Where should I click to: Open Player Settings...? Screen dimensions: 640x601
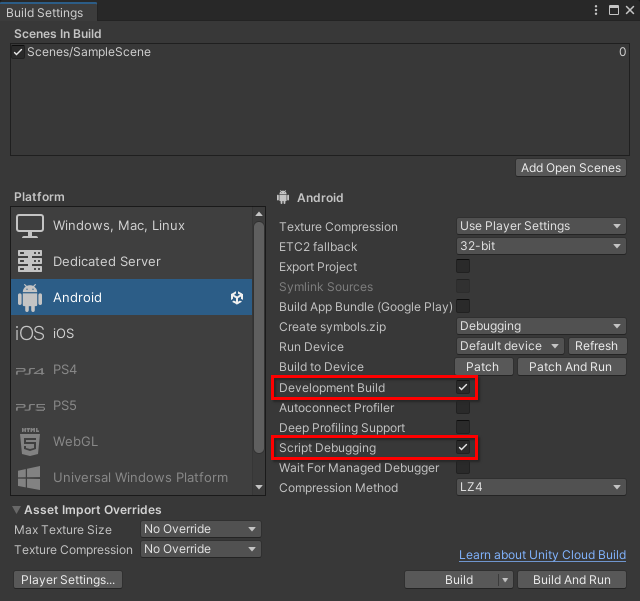[68, 580]
